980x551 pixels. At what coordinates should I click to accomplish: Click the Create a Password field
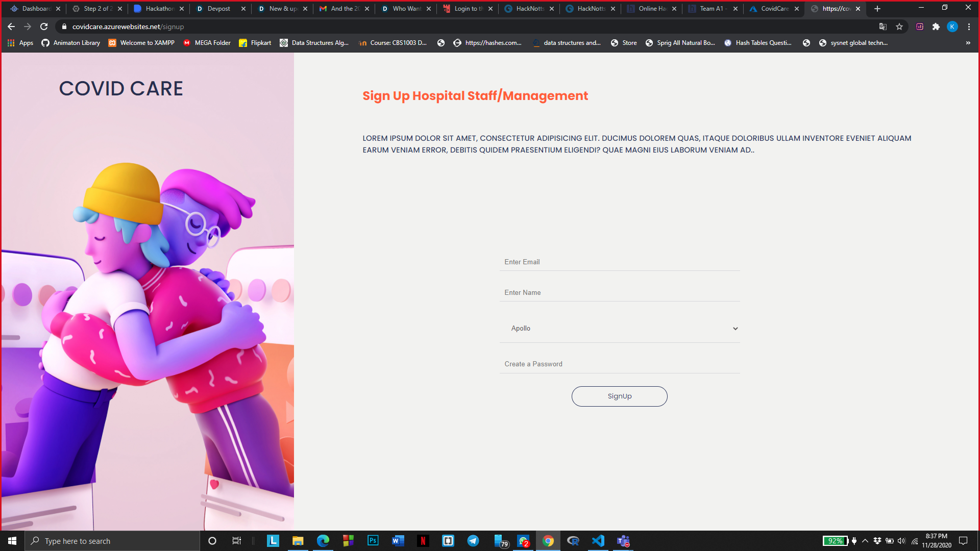[x=620, y=364]
